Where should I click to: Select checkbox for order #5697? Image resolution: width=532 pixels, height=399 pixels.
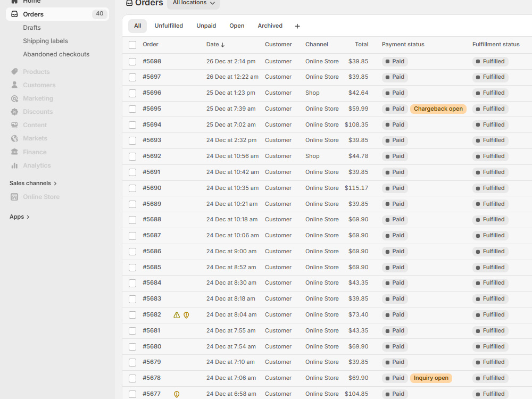(132, 77)
